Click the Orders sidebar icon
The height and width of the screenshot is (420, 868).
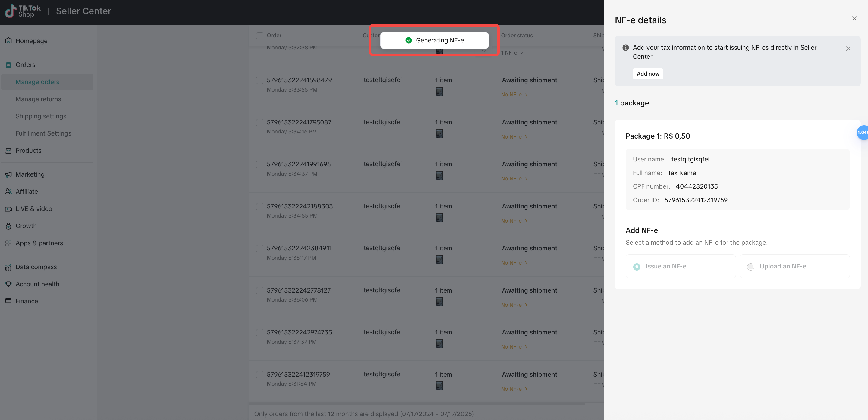(x=8, y=65)
